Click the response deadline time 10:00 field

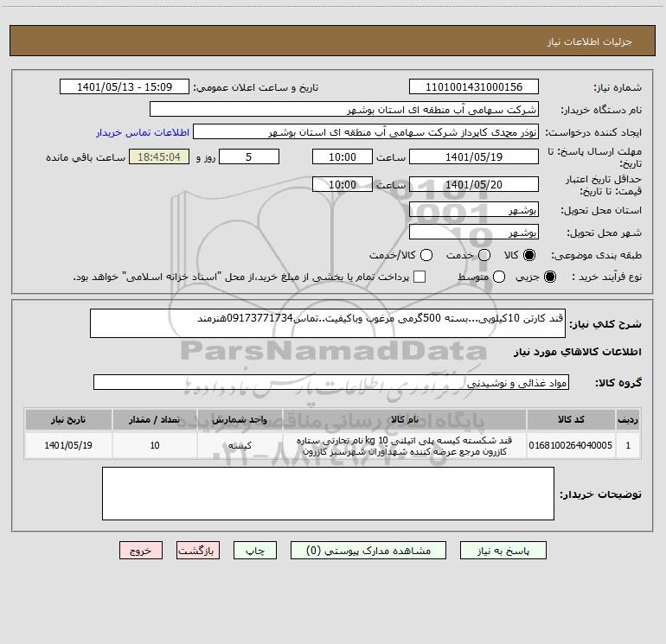point(343,157)
